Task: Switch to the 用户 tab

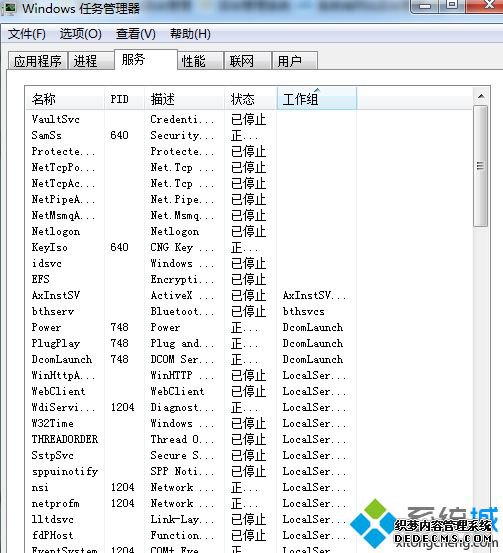Action: [295, 61]
